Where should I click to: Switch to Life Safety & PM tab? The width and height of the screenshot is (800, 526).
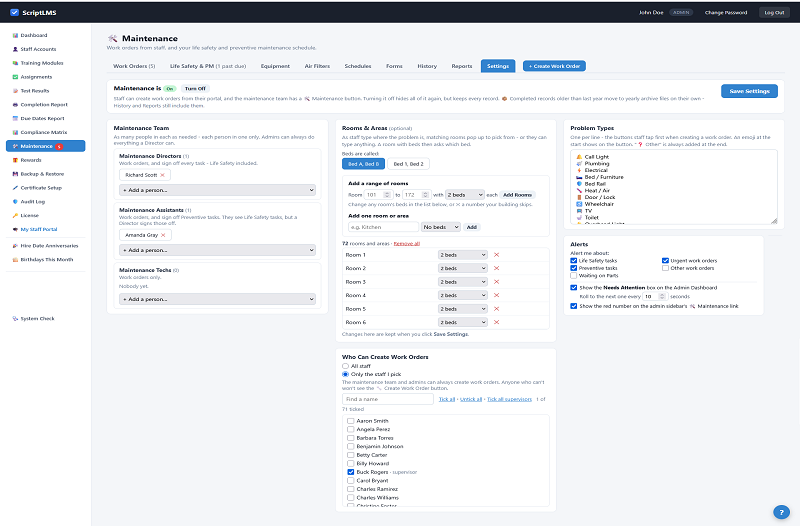[208, 66]
